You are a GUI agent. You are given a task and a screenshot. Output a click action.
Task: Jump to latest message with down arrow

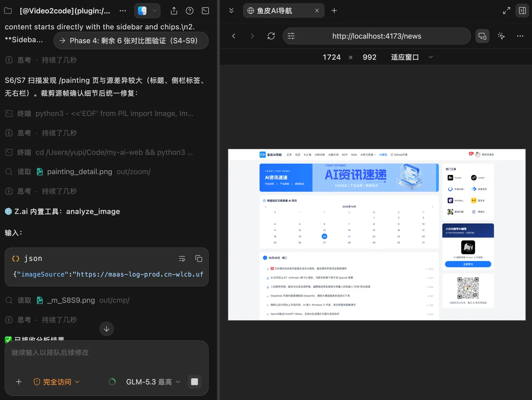coord(107,329)
